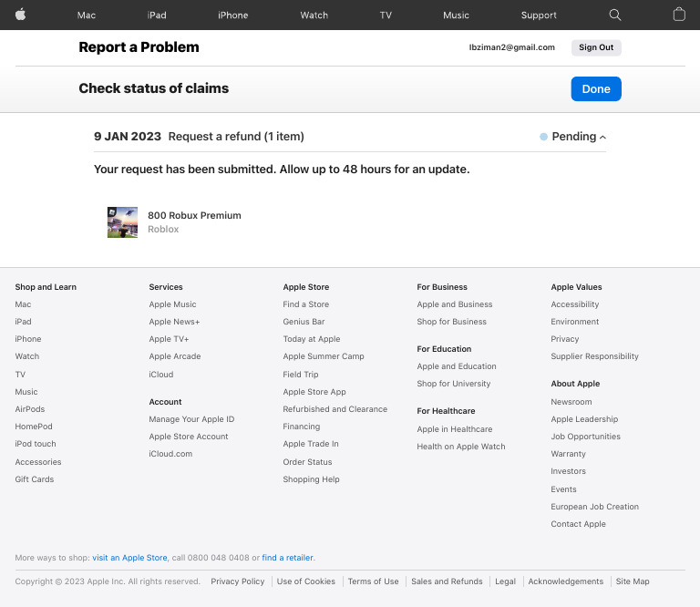Screen dimensions: 700x607
Task: Open the Terms of Use link
Action: click(373, 581)
